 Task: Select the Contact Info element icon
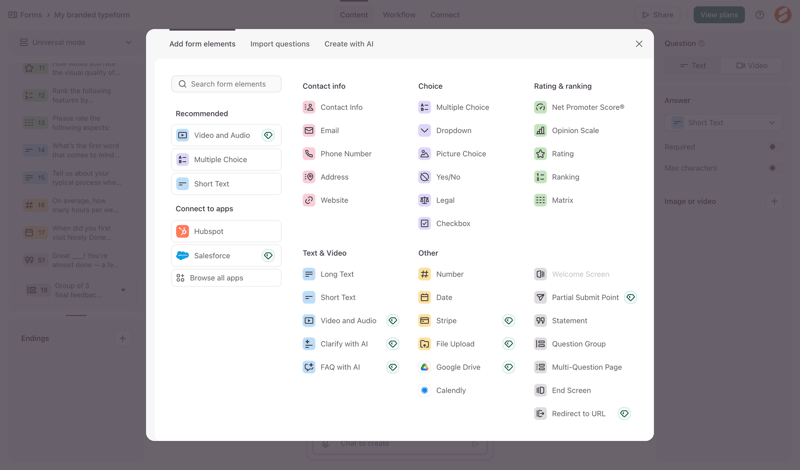pos(309,107)
